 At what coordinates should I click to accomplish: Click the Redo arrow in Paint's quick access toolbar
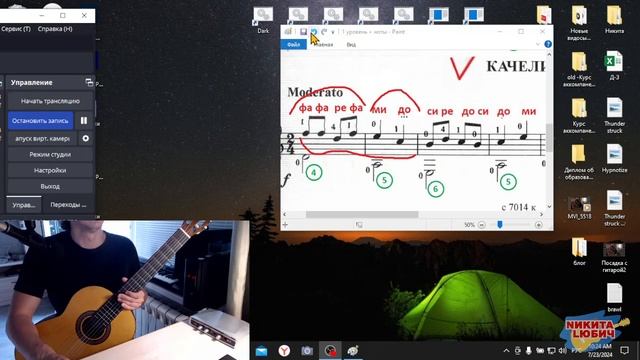point(324,31)
